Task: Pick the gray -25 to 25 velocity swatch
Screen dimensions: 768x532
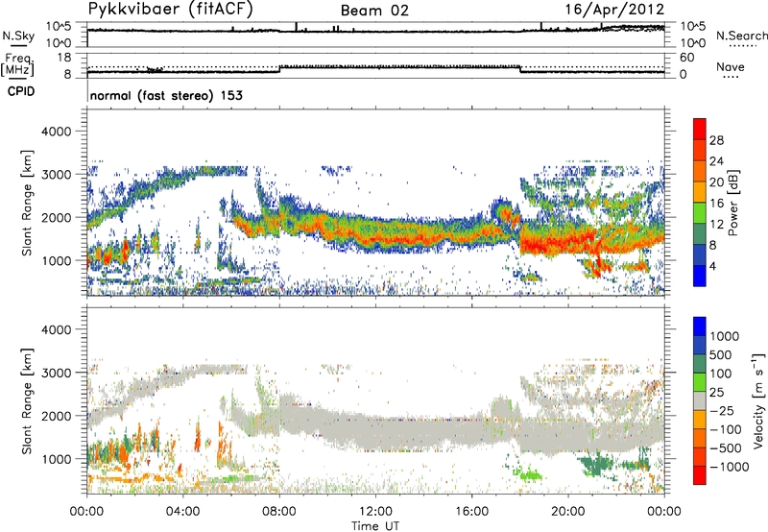Action: [x=700, y=401]
